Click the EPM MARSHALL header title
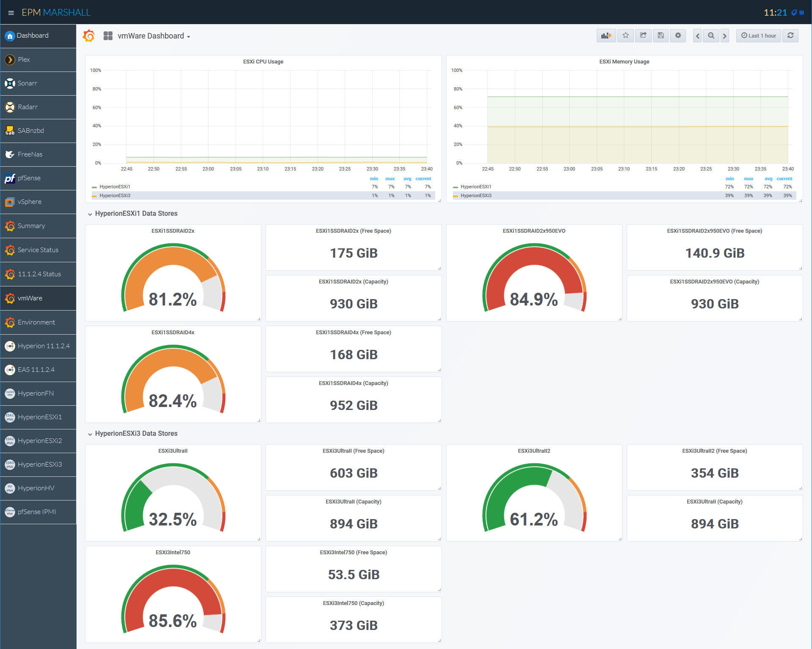The width and height of the screenshot is (812, 649). coord(56,13)
